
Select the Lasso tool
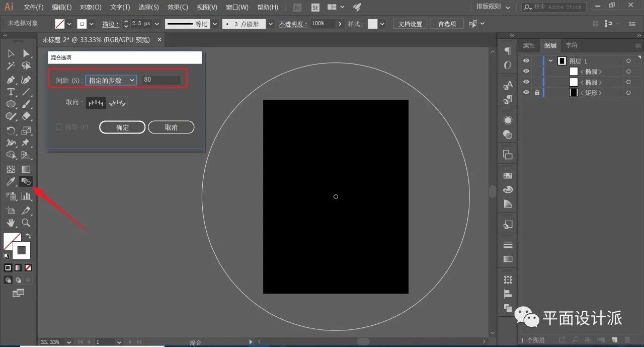pos(26,66)
